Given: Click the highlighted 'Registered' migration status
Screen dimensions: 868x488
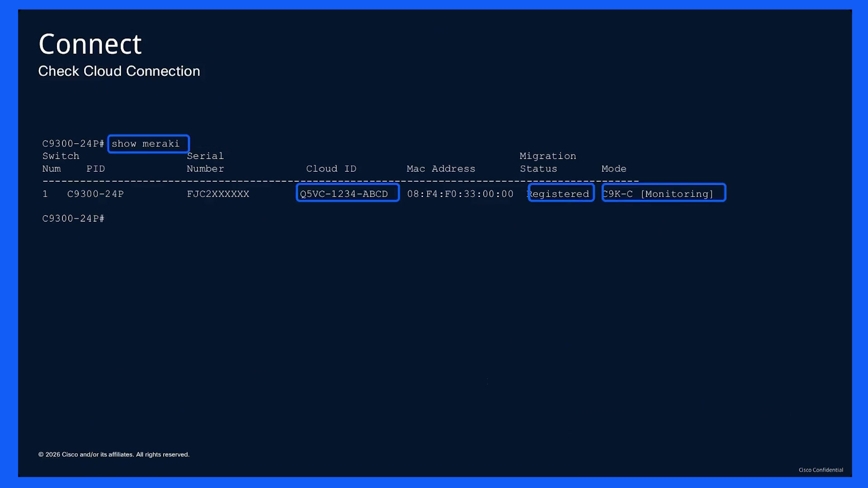Looking at the screenshot, I should pyautogui.click(x=561, y=193).
